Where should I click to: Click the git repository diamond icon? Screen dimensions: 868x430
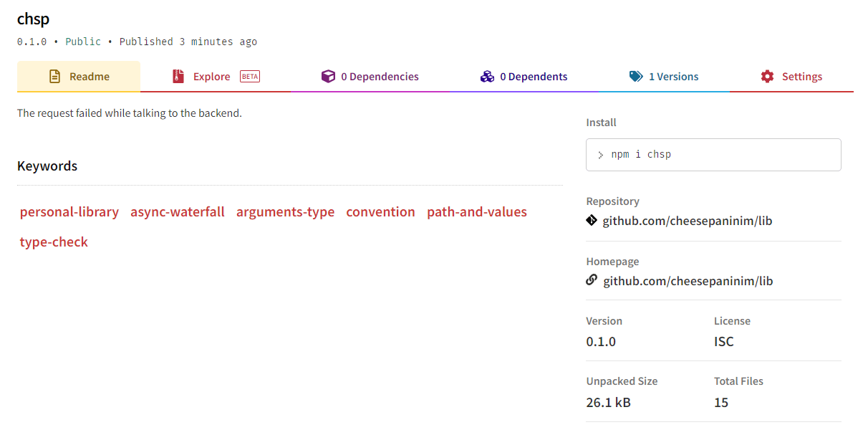pyautogui.click(x=592, y=221)
